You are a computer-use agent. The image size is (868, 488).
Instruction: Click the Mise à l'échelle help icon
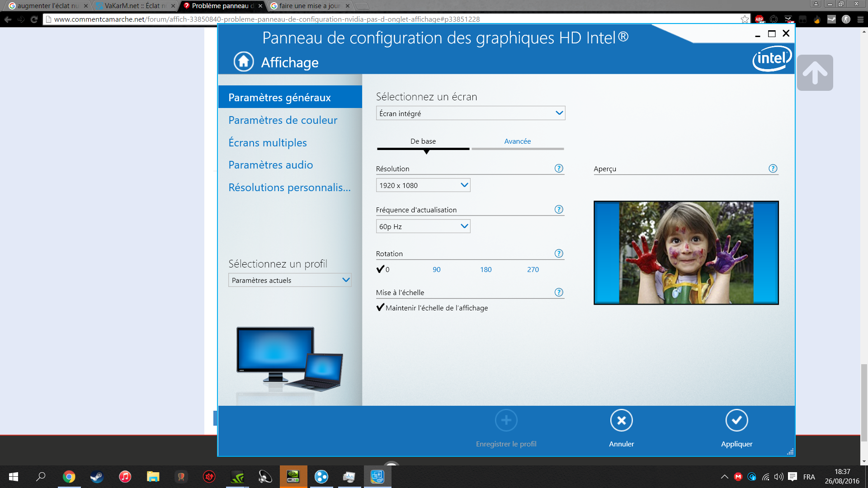coord(559,292)
